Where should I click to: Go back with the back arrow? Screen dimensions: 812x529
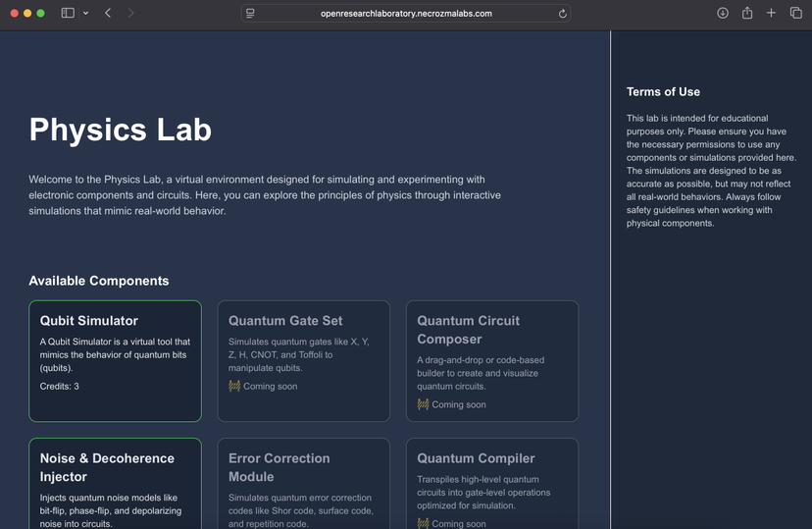coord(108,13)
